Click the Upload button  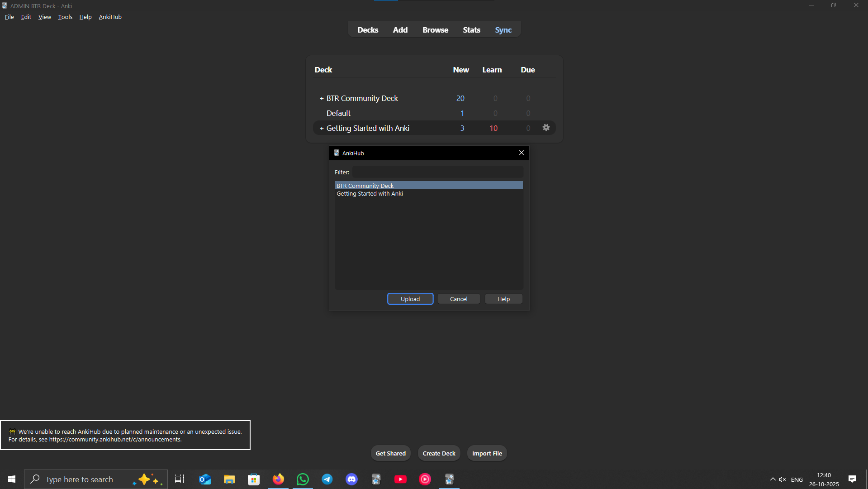[410, 299]
